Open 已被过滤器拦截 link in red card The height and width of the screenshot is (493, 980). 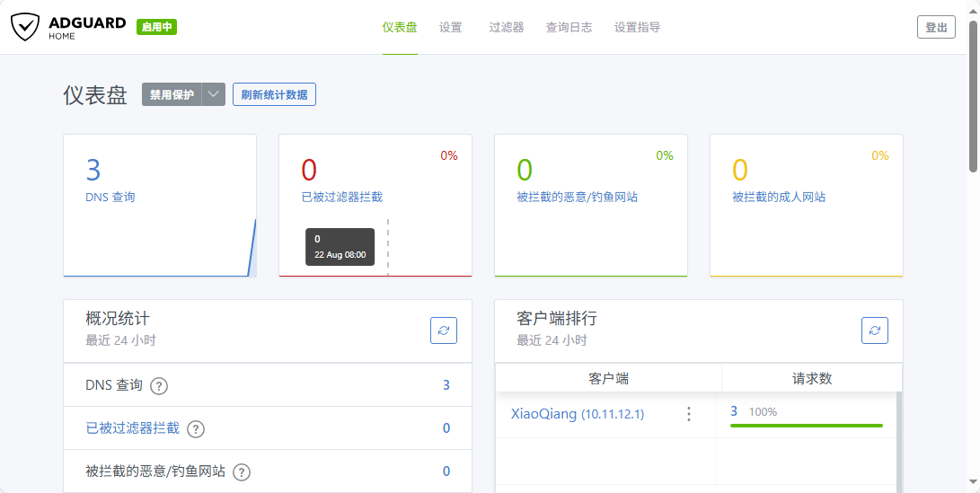click(x=342, y=198)
